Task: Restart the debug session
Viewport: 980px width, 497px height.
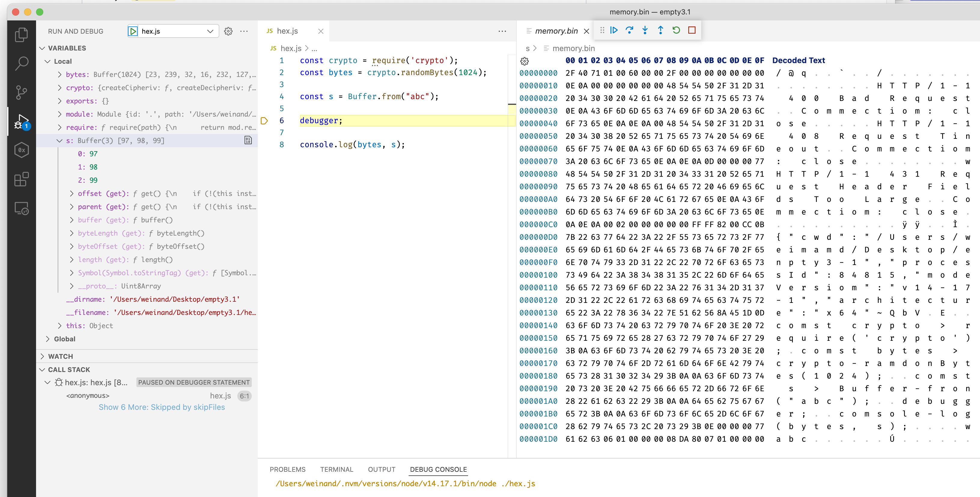Action: 676,30
